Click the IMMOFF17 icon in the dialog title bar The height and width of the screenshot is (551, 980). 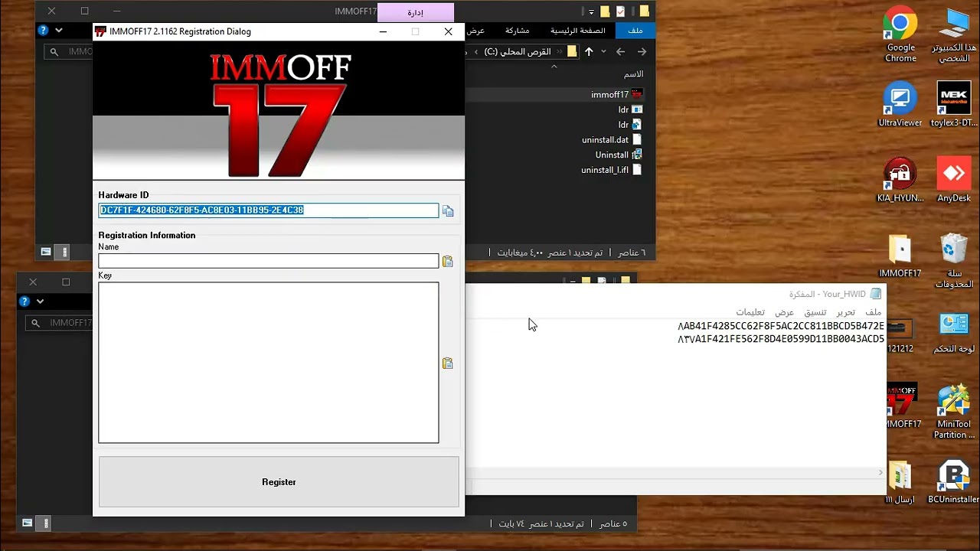[100, 31]
